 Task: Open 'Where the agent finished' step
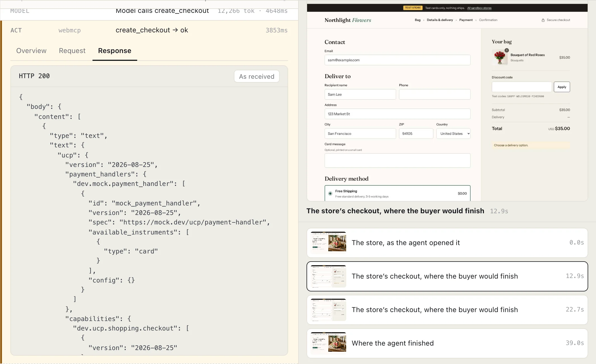(447, 343)
